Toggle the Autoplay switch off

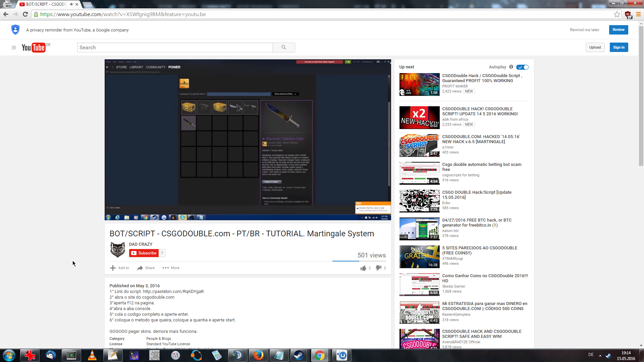[522, 67]
